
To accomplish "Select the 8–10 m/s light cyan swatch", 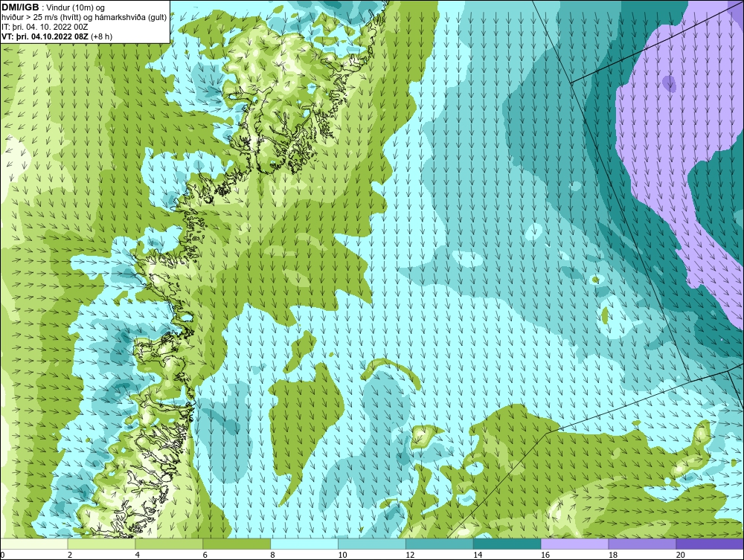I will pos(304,544).
